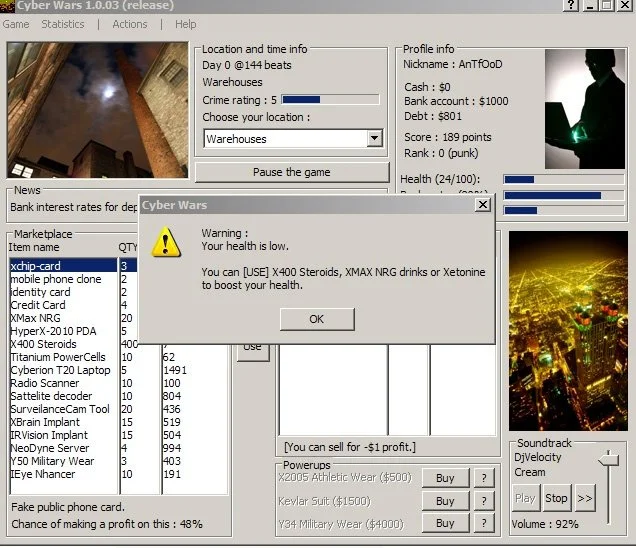636x548 pixels.
Task: Click help icon for Kevlar Suit
Action: coord(486,501)
